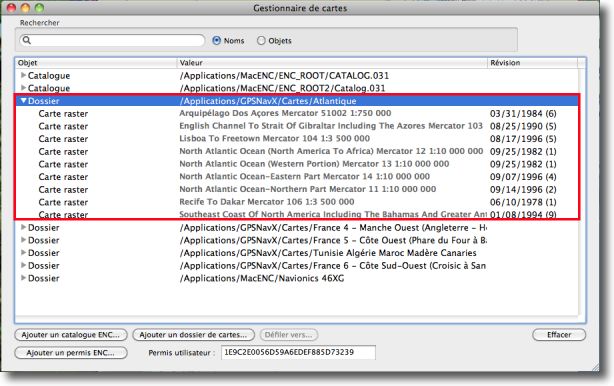Click revision date 01/08/1994 (9)
This screenshot has height=386, width=614.
click(523, 215)
